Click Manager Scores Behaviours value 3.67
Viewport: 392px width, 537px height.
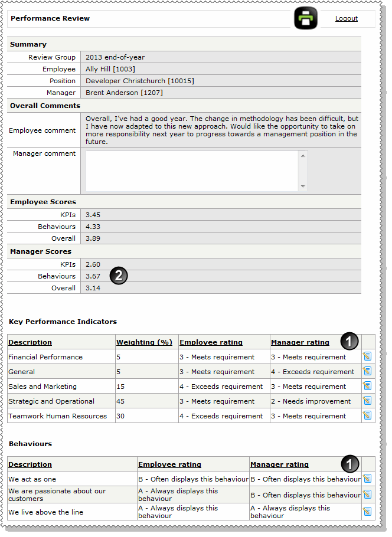(x=93, y=276)
